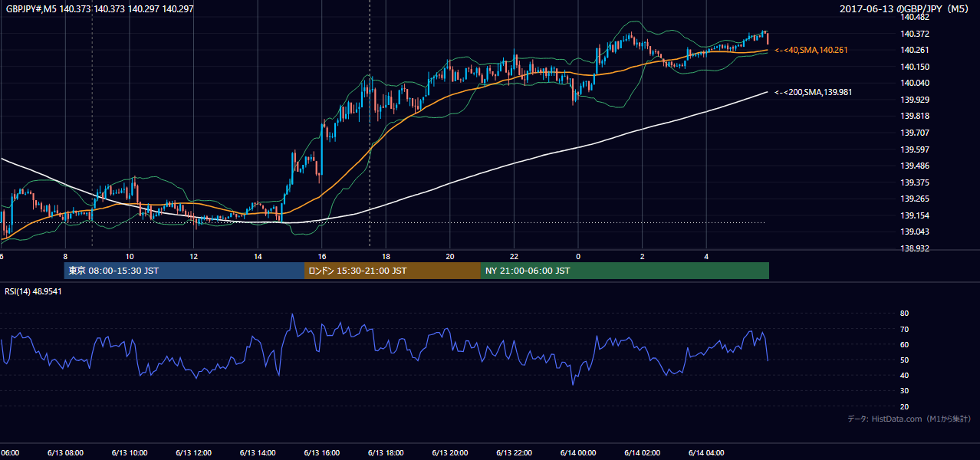Click price axis label 139.265
Screen dimensions: 980x460
(916, 199)
